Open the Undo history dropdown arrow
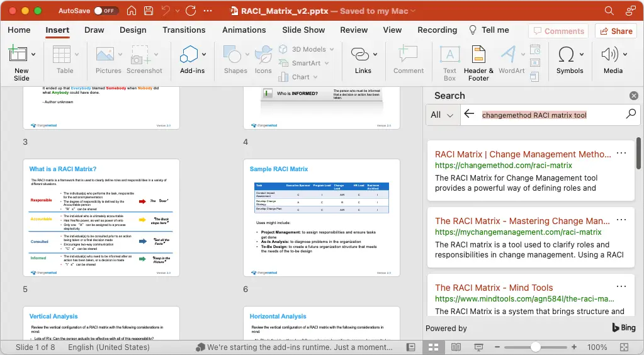 point(178,11)
